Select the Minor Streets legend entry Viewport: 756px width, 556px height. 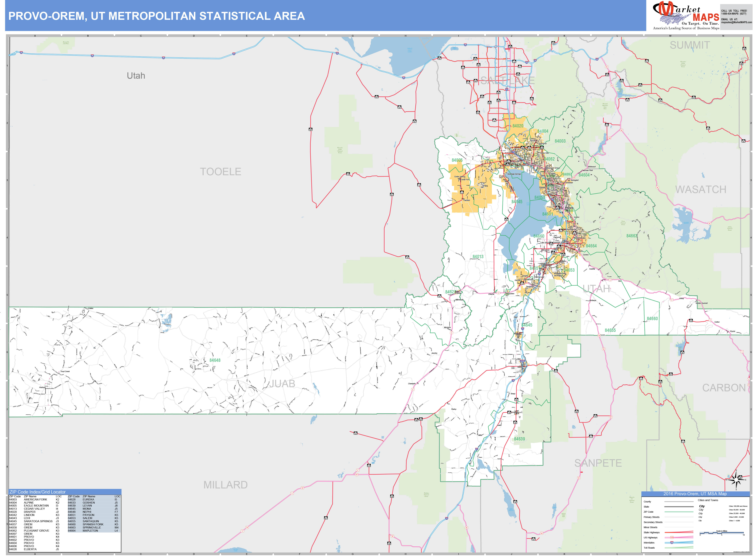coord(651,527)
